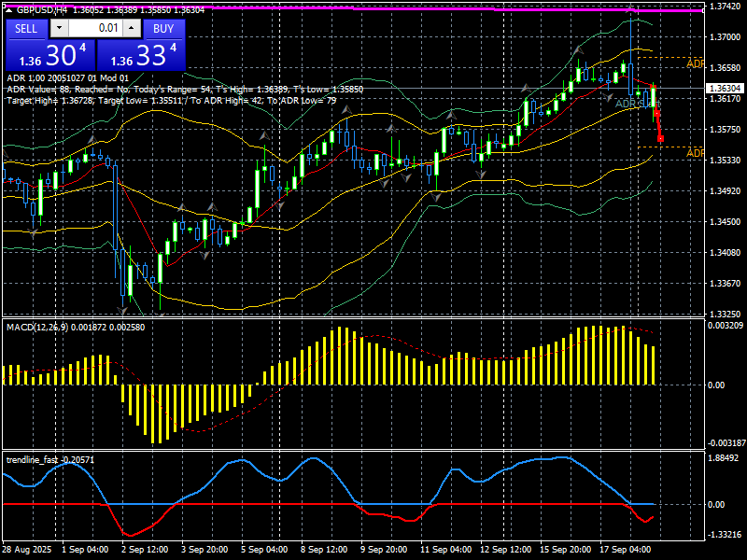Click the MACD scale value 0.003209
Viewport: 747px width, 560px height.
click(x=726, y=326)
